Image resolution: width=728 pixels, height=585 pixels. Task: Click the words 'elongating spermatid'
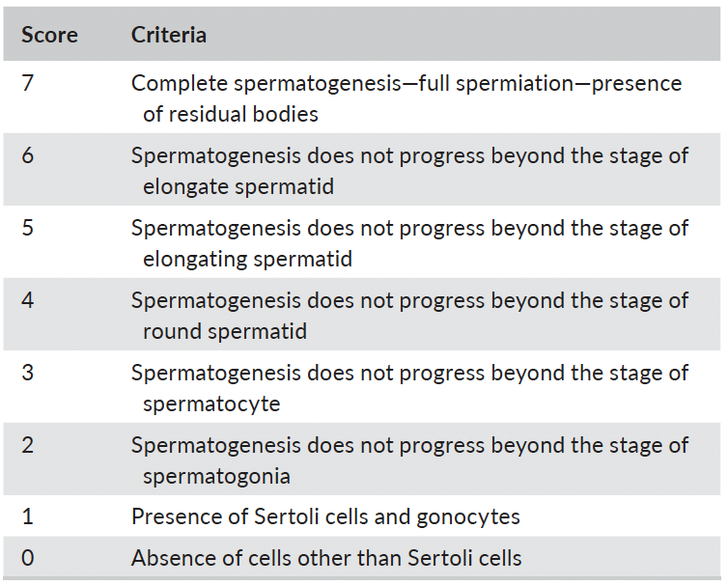pyautogui.click(x=247, y=260)
